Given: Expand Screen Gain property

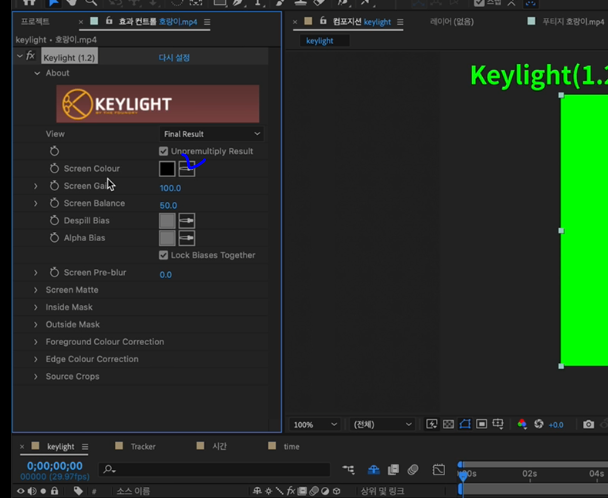Looking at the screenshot, I should 36,186.
